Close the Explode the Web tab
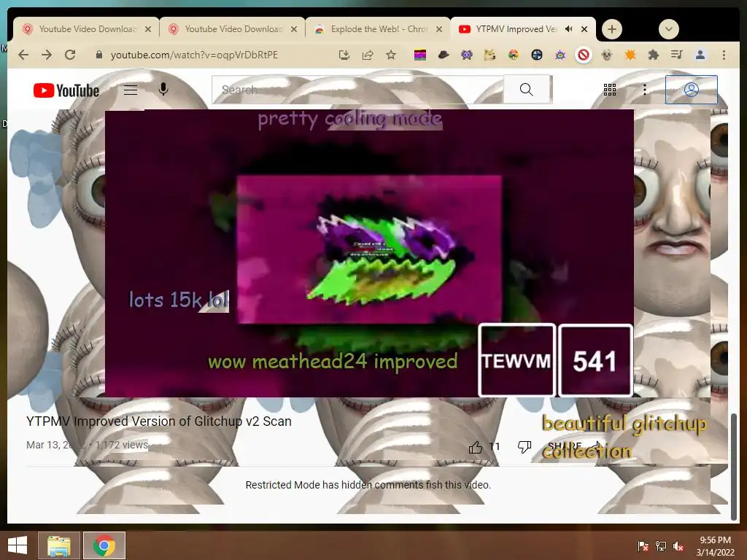747x560 pixels. [x=438, y=29]
